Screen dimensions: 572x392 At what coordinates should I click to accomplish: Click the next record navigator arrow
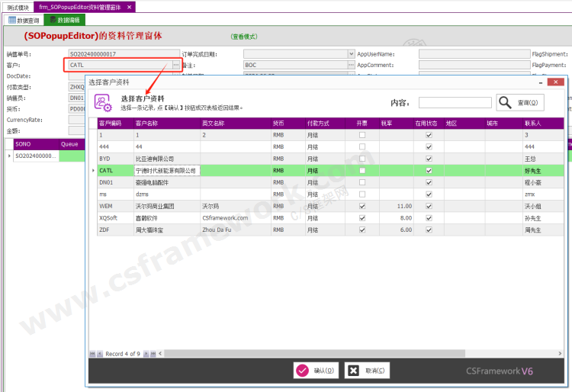145,354
